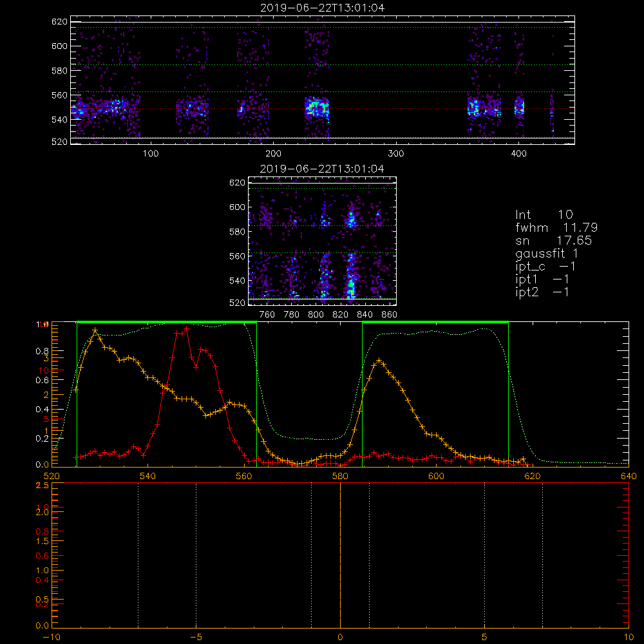Click orange x-axis label 540 on profile plot

[x=148, y=476]
